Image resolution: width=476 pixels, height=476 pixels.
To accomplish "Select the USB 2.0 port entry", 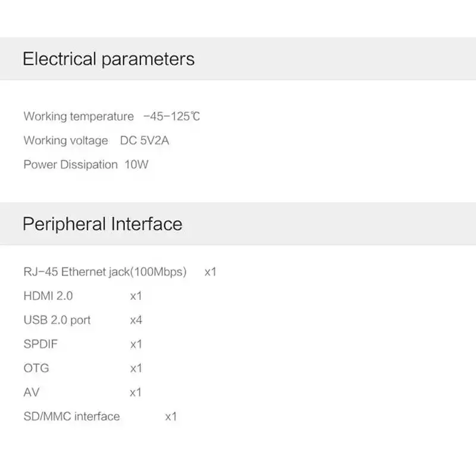I will point(57,320).
